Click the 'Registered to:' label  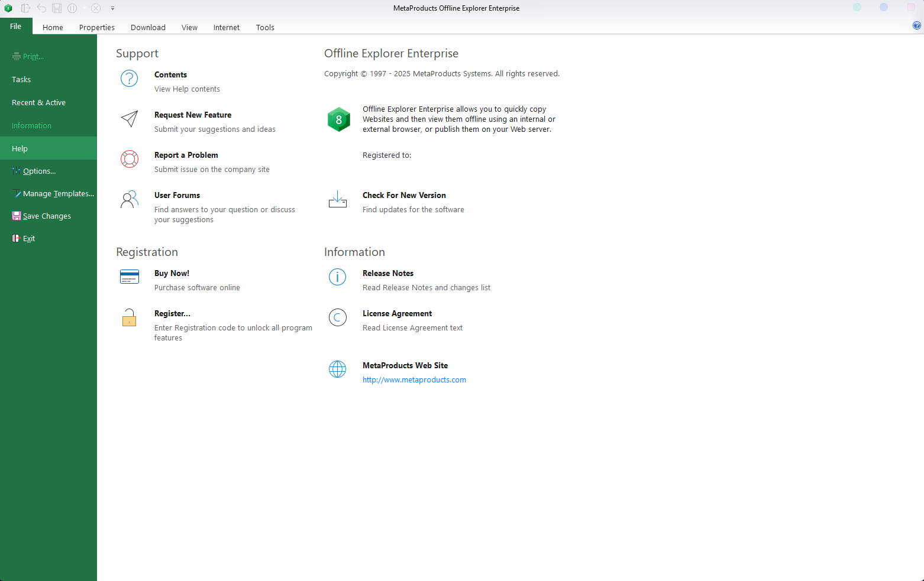coord(387,155)
